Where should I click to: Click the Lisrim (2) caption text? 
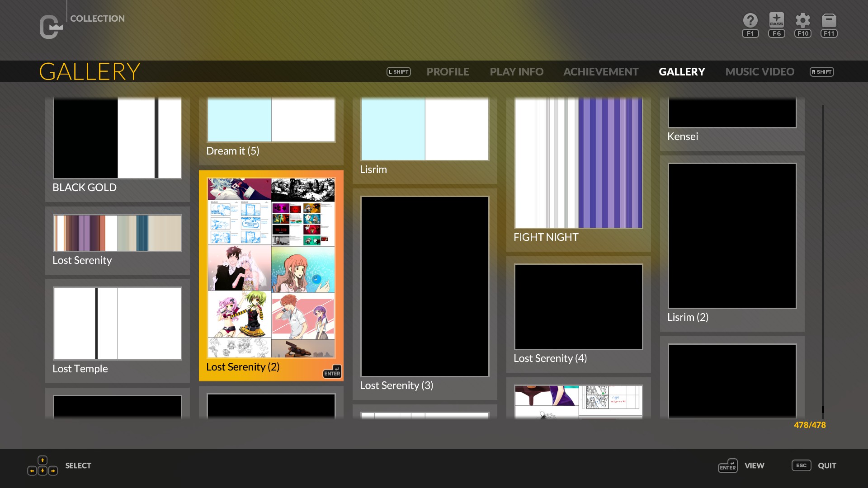688,317
